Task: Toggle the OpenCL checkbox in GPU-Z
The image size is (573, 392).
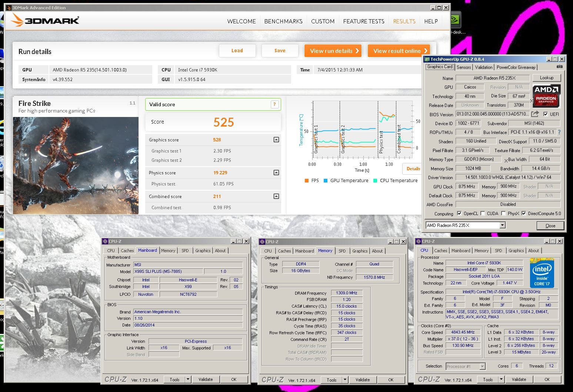Action: click(459, 213)
